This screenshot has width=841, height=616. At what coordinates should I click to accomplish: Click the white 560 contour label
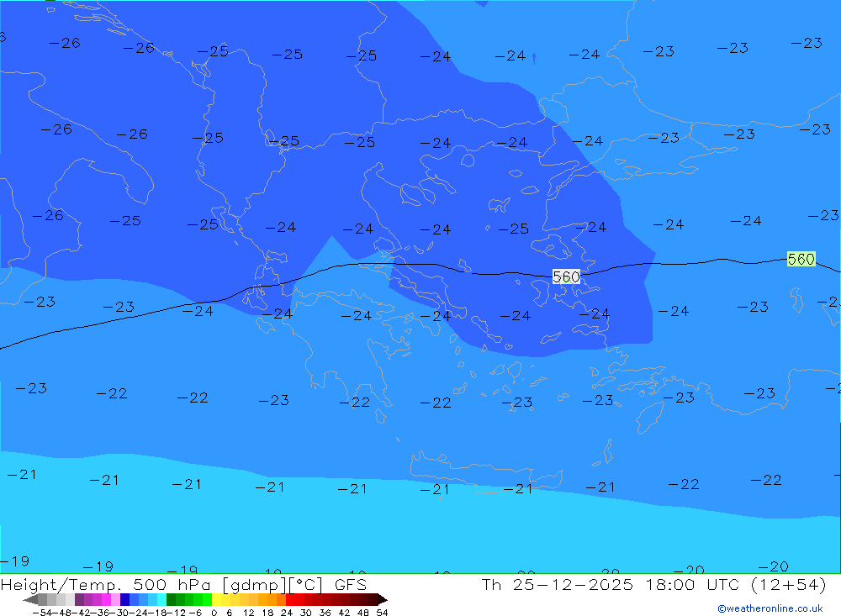pos(566,276)
